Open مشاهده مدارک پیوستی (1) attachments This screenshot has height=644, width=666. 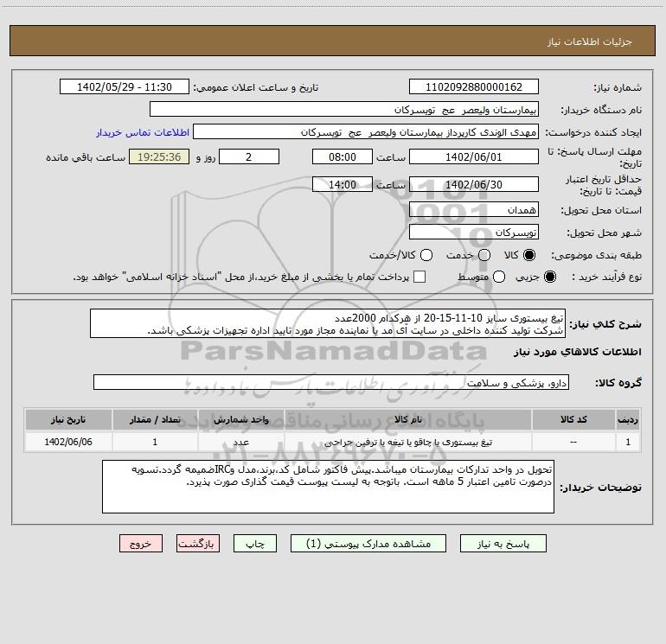375,544
